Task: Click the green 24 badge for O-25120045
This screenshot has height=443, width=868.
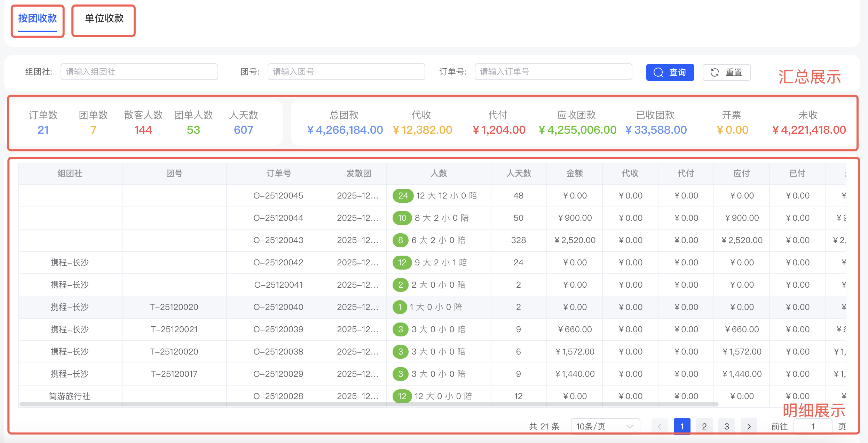Action: [403, 196]
